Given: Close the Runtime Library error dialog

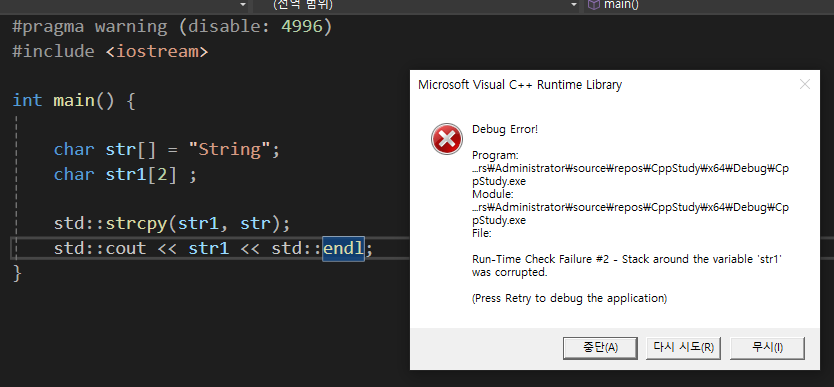Looking at the screenshot, I should pos(805,84).
